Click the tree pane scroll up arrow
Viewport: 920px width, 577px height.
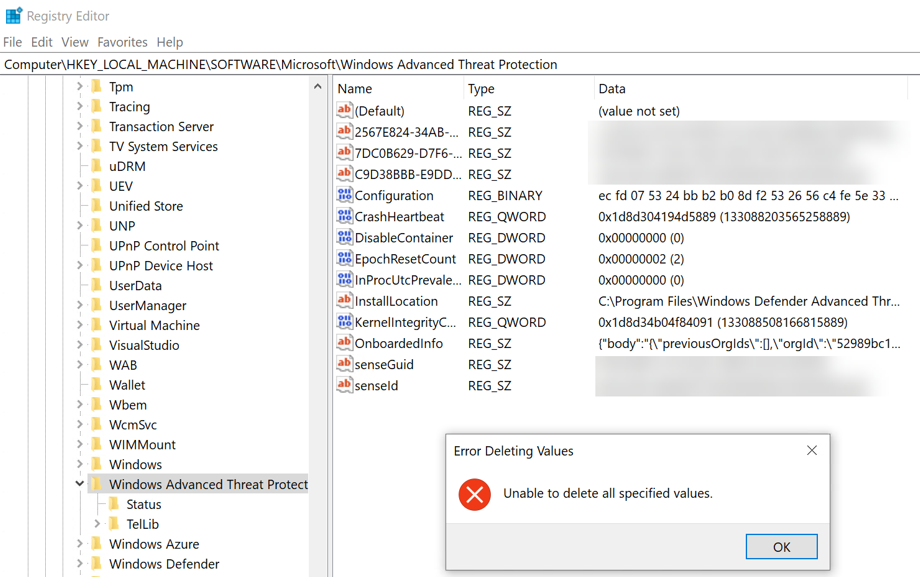click(317, 87)
